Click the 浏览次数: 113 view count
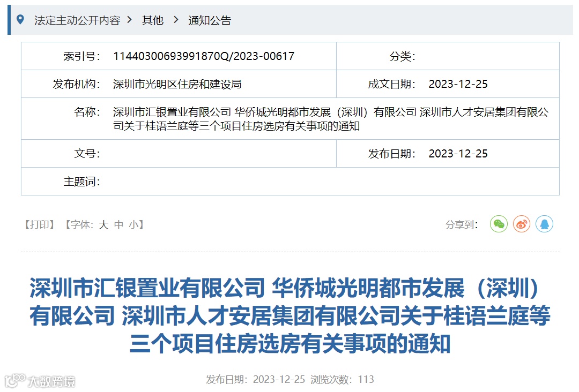 tap(342, 379)
